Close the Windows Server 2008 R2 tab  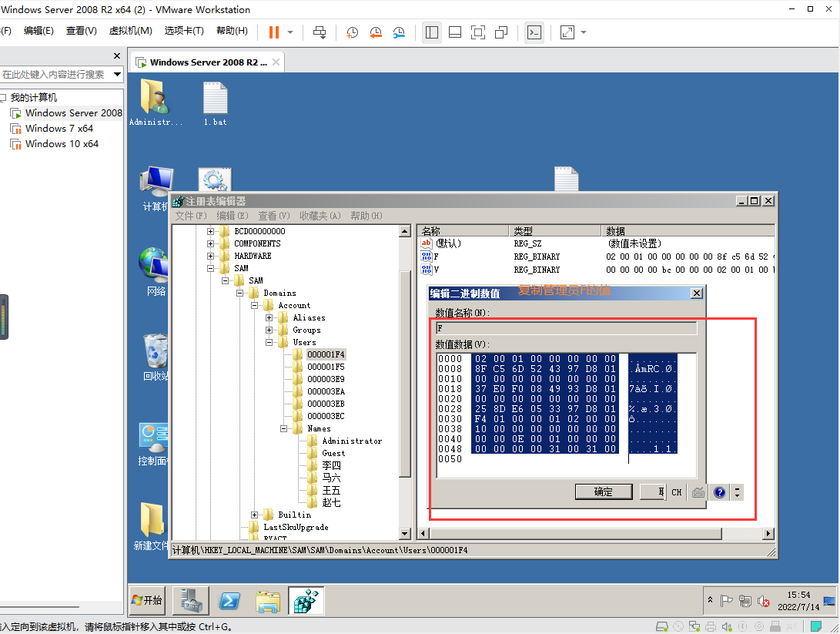pyautogui.click(x=276, y=62)
